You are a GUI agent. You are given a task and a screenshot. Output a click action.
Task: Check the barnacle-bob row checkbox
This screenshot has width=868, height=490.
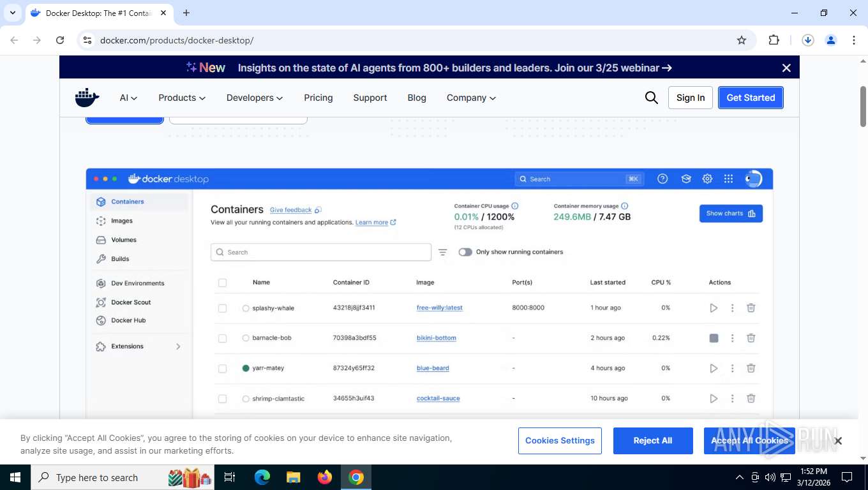[x=222, y=338]
